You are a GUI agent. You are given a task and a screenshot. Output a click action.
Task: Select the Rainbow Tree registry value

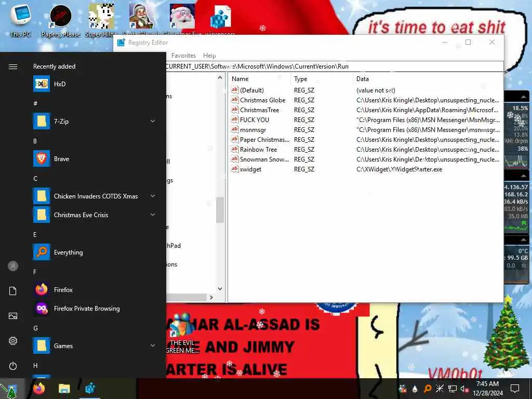tap(259, 149)
